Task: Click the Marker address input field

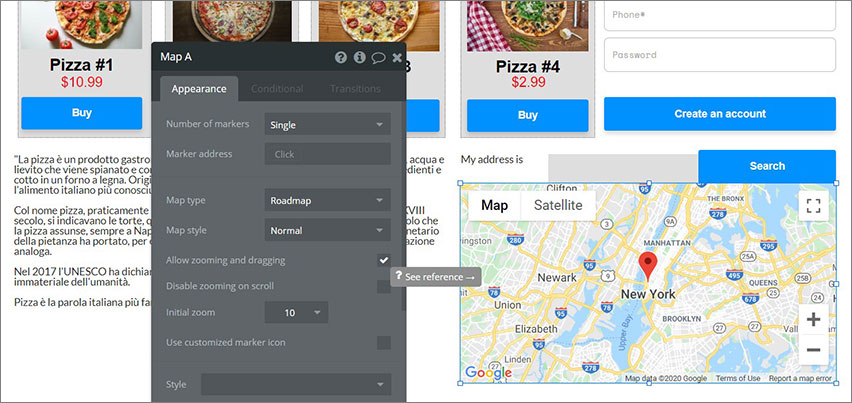Action: (x=328, y=154)
